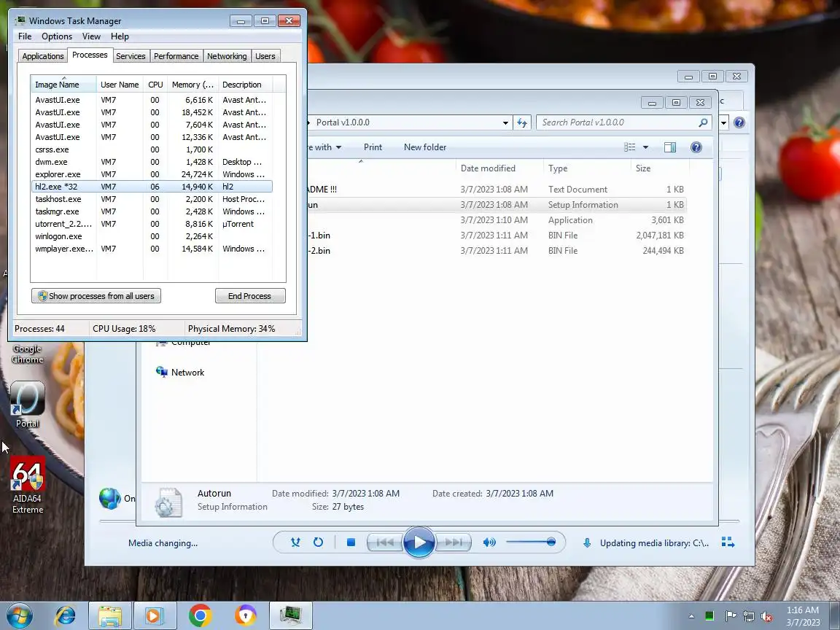Click the Windows Start orb

(x=19, y=616)
